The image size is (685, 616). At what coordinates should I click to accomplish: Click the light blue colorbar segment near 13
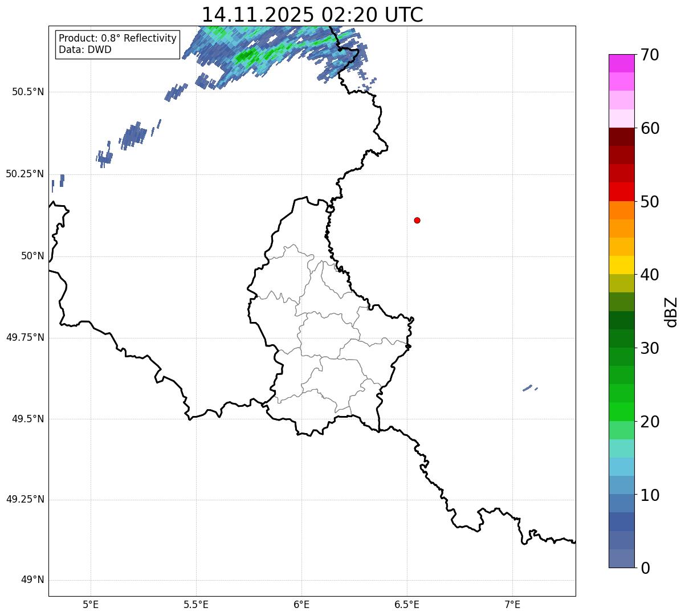pos(621,467)
